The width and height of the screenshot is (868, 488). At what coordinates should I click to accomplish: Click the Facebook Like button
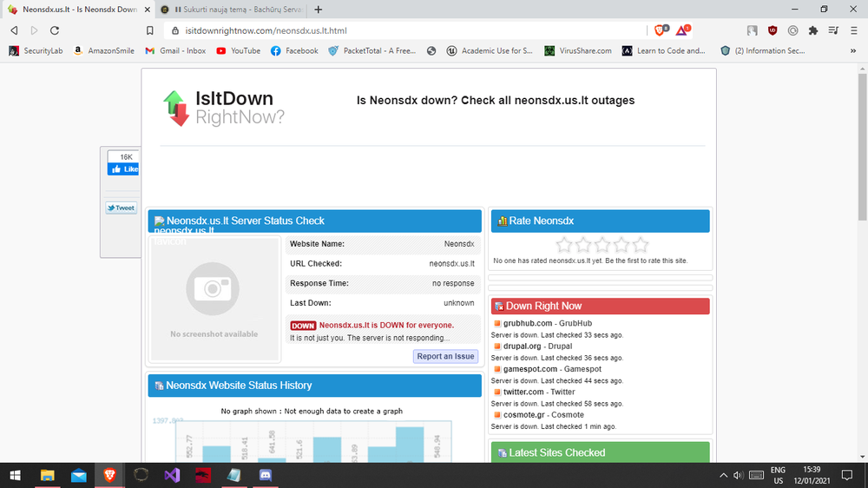123,169
